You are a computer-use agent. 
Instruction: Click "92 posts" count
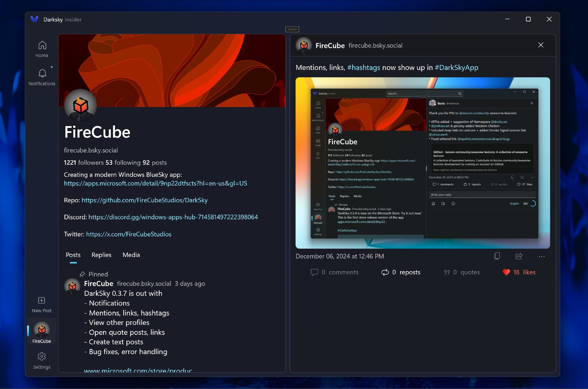(x=155, y=163)
